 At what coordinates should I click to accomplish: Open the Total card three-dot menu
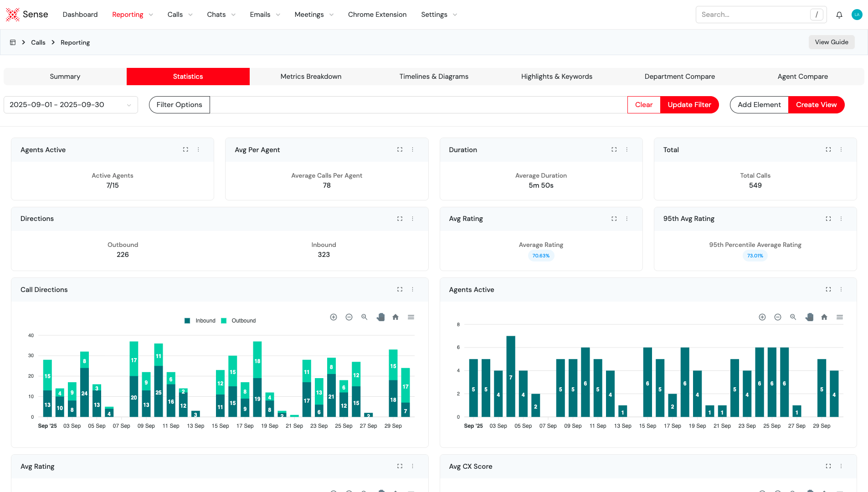(841, 149)
